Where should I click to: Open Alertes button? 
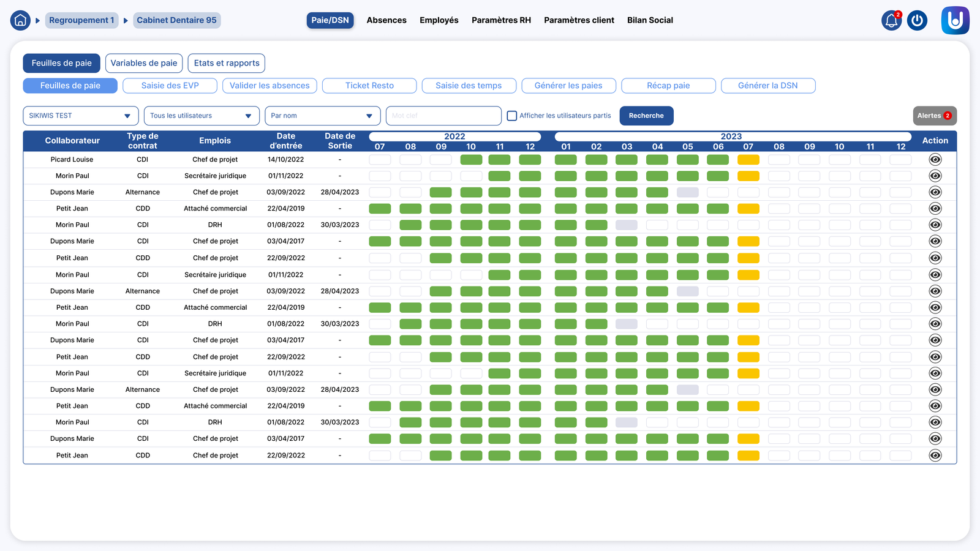[x=935, y=116]
